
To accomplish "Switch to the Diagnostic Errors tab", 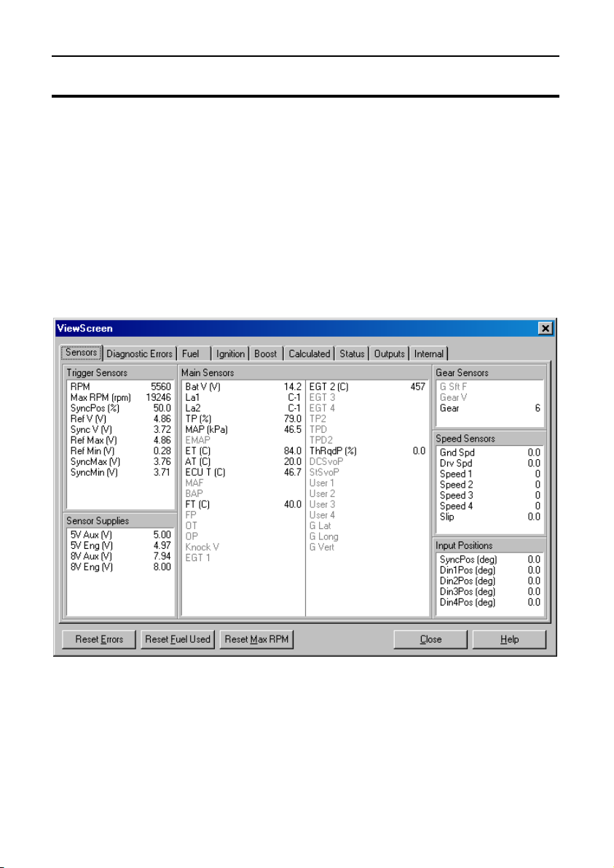I will point(139,353).
